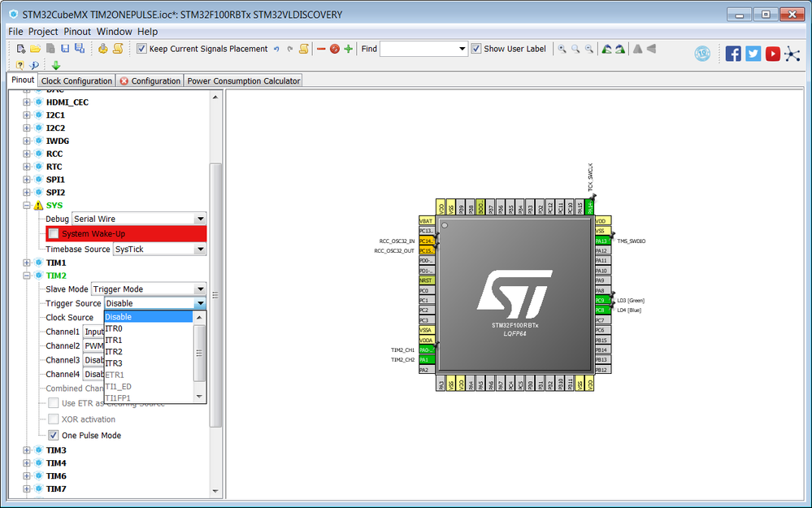
Task: Open the Debug Serial Wire dropdown
Action: [139, 219]
